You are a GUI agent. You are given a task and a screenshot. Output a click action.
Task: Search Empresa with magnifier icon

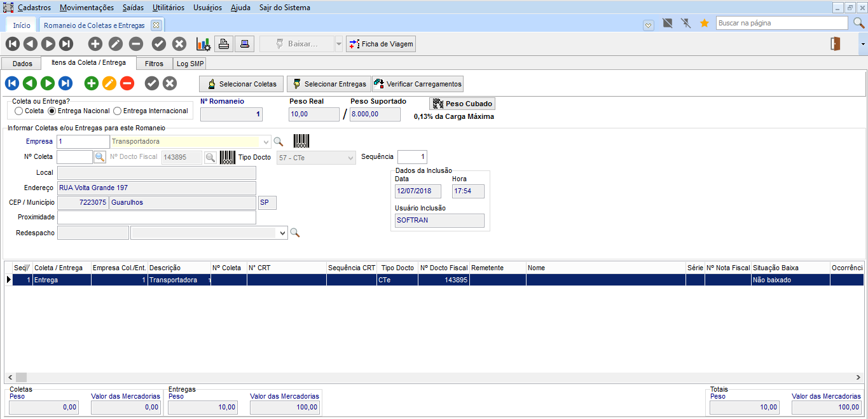click(x=278, y=141)
